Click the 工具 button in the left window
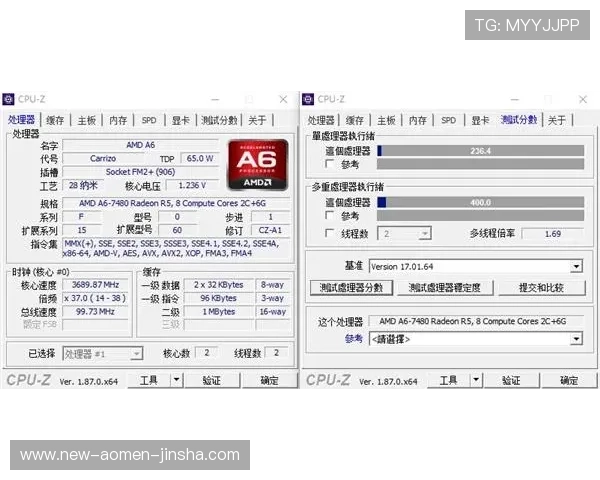Screen dimensions: 600x480 149,380
